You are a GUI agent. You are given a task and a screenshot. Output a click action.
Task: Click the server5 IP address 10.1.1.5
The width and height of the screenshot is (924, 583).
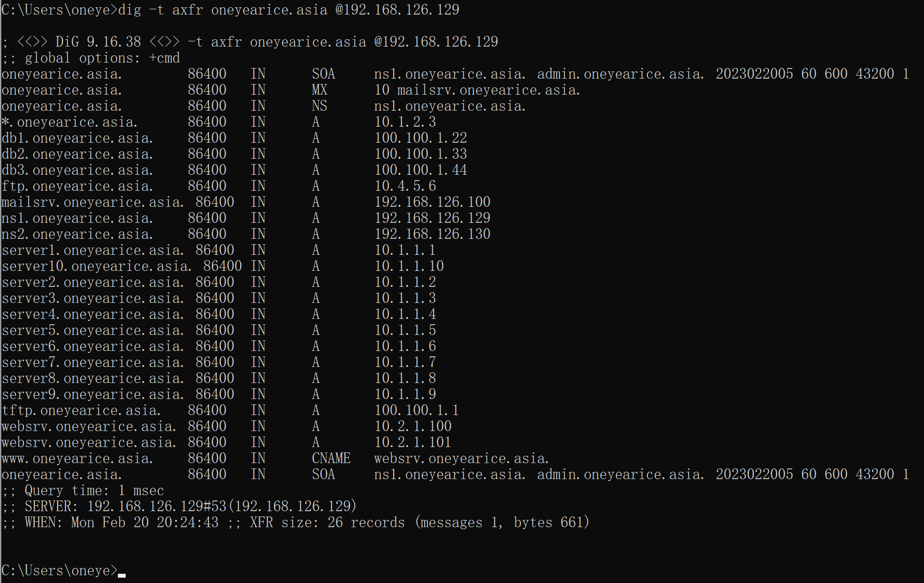click(405, 330)
